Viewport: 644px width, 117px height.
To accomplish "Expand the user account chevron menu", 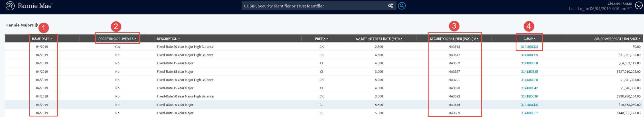I will [x=638, y=5].
